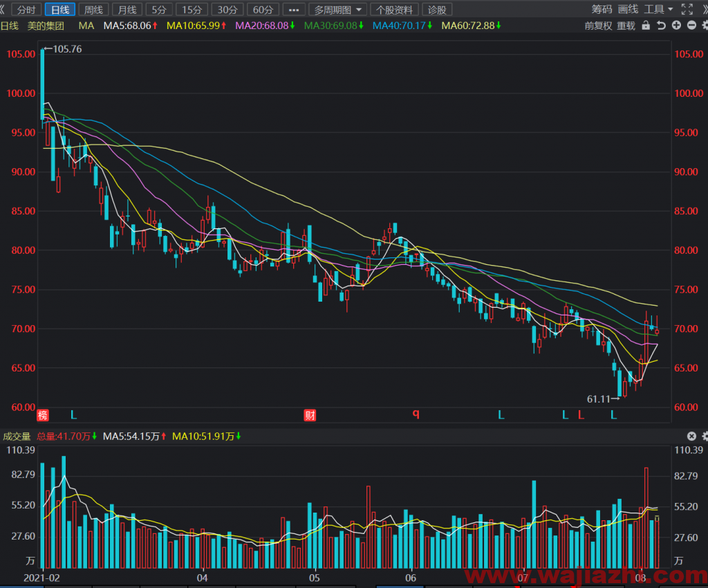The height and width of the screenshot is (588, 708).
Task: Click the 美的集团 stock name
Action: (46, 26)
